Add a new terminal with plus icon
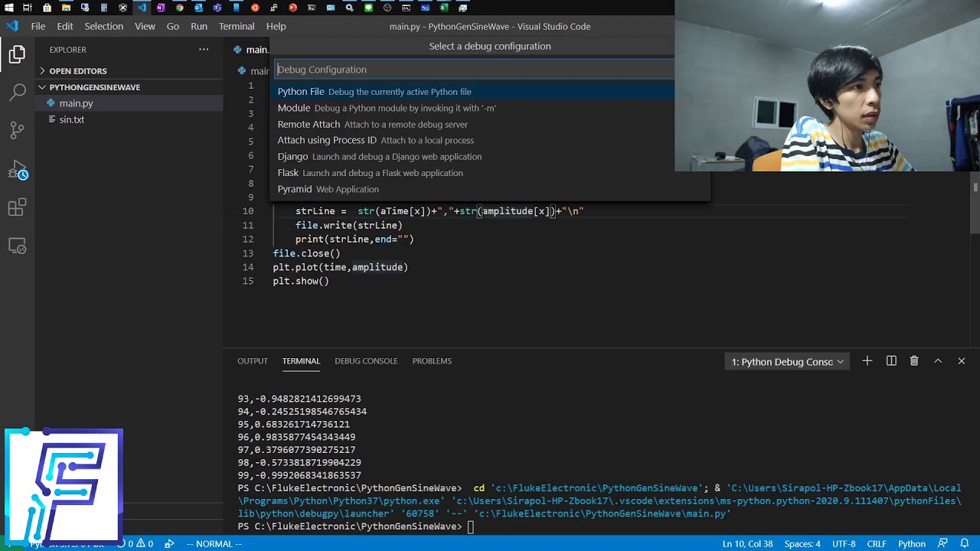The height and width of the screenshot is (551, 980). point(867,361)
